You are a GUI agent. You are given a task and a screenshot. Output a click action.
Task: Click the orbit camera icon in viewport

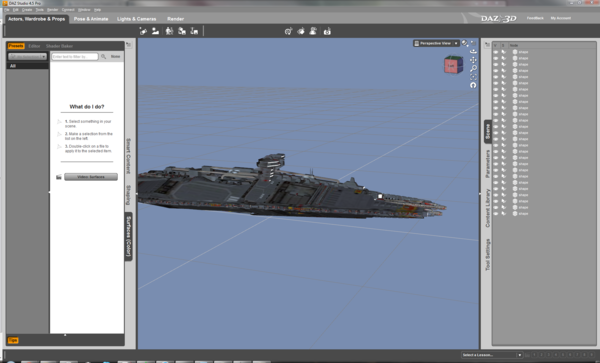(473, 51)
